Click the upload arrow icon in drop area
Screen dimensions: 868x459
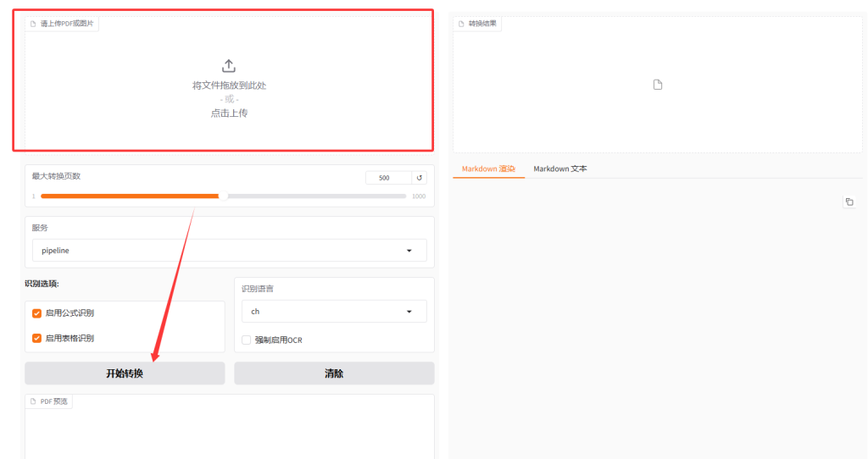pyautogui.click(x=229, y=66)
